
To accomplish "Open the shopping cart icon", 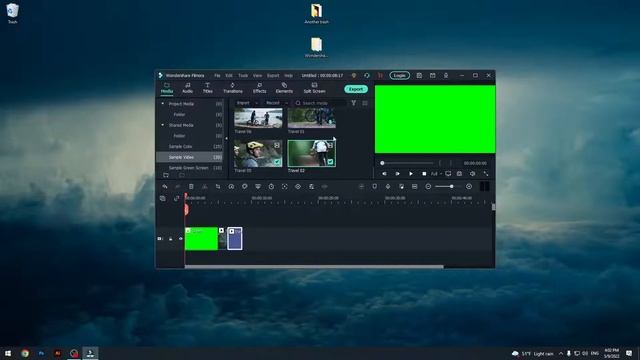I will [x=380, y=76].
